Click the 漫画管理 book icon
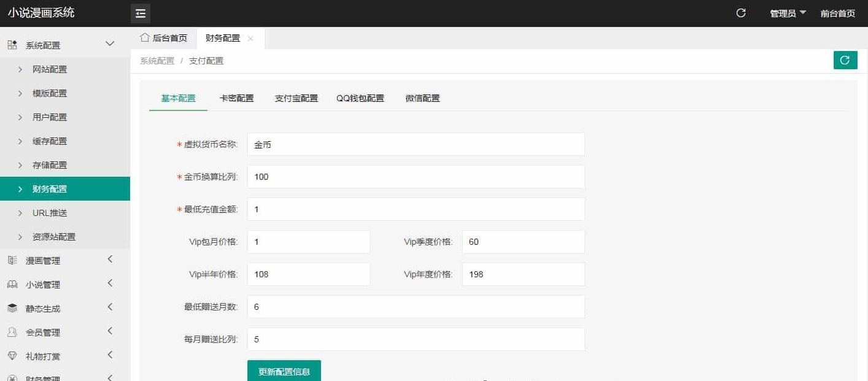 click(12, 261)
